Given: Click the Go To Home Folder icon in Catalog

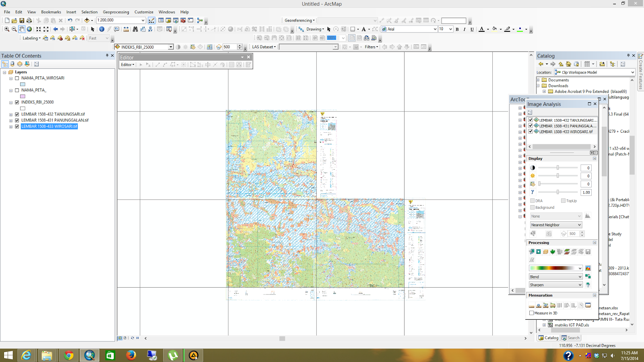Looking at the screenshot, I should (x=568, y=64).
